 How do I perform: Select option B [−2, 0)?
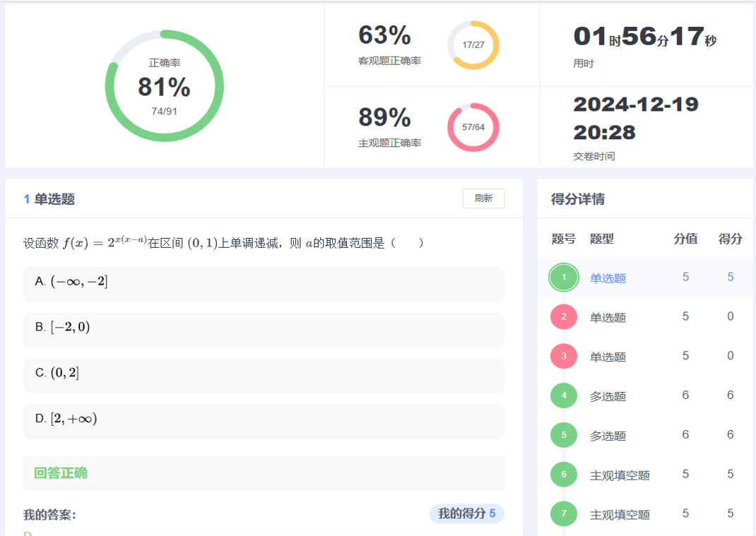[264, 328]
